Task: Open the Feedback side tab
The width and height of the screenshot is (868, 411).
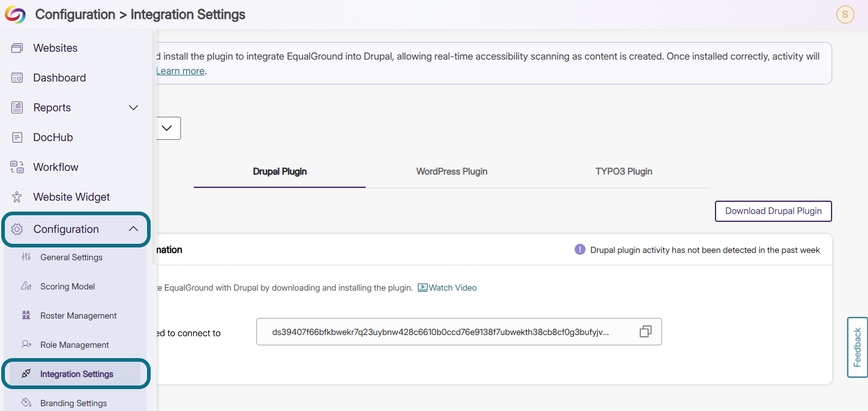Action: coord(857,347)
